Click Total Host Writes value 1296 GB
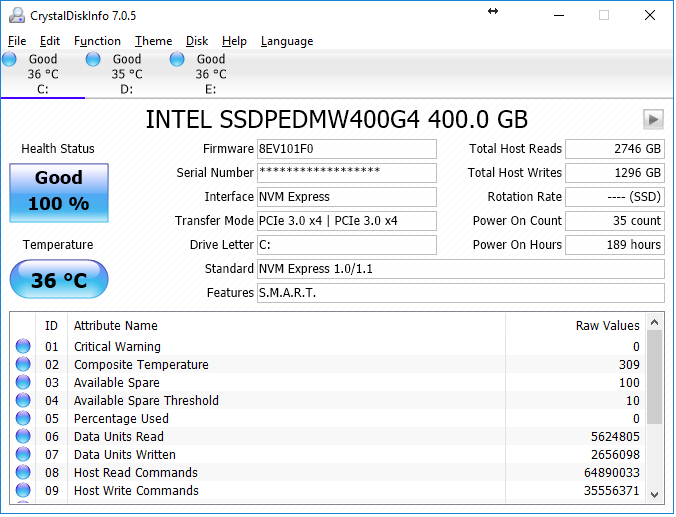Screen dimensions: 676x517 [x=615, y=172]
